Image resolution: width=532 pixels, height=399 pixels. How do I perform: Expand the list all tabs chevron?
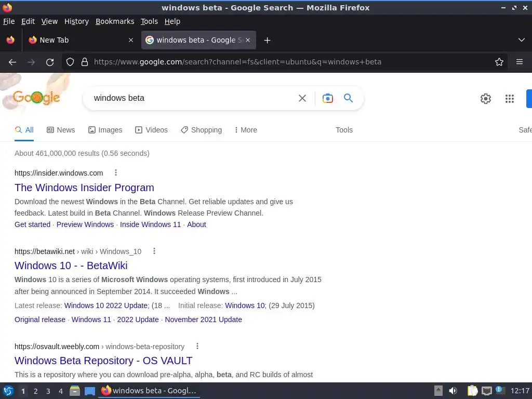click(x=522, y=40)
